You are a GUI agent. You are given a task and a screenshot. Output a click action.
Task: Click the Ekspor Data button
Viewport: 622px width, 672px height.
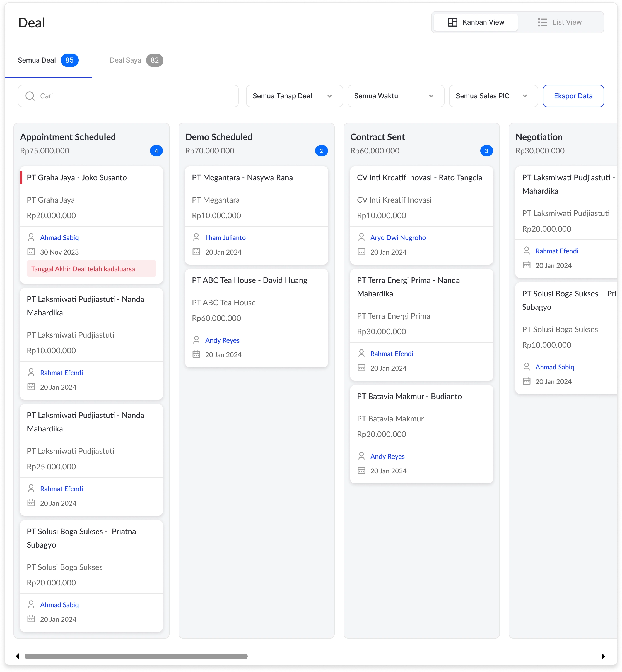(x=573, y=96)
